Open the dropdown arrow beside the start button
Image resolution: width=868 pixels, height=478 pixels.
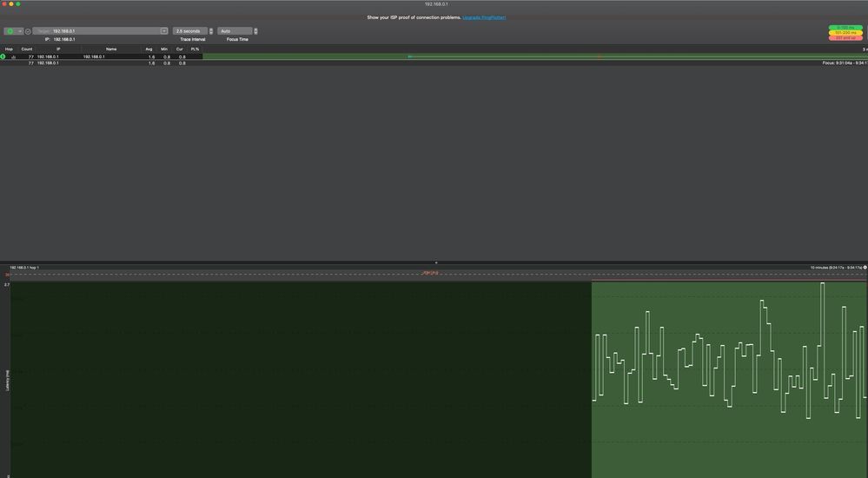(20, 31)
